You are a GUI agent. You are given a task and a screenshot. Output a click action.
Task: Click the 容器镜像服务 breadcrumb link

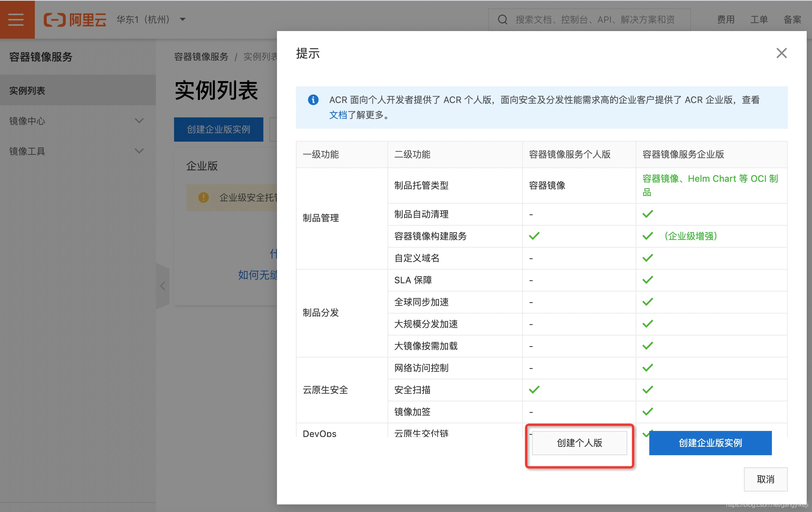(201, 57)
